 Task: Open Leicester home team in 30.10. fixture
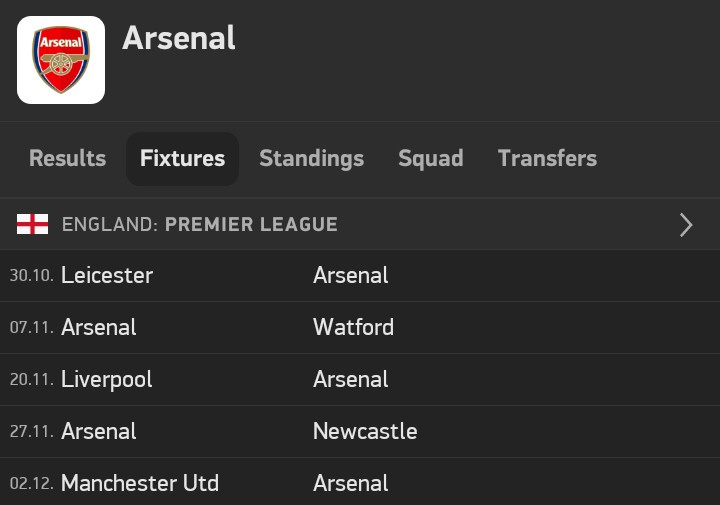coord(107,275)
